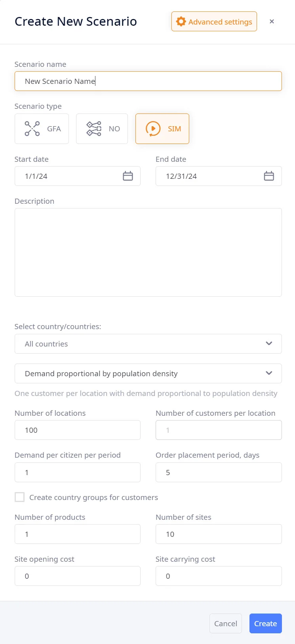Click the Scenario name text field
The width and height of the screenshot is (295, 644).
click(148, 81)
